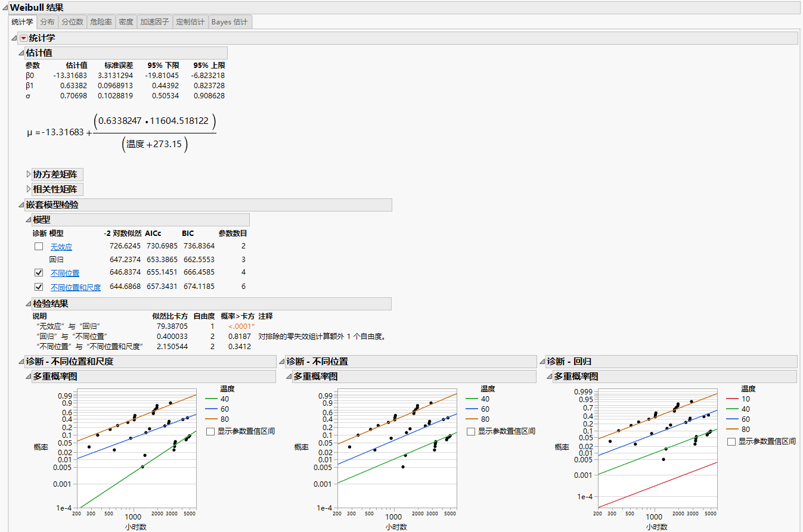Click the likelihood ratio value 79.38705

pos(173,326)
